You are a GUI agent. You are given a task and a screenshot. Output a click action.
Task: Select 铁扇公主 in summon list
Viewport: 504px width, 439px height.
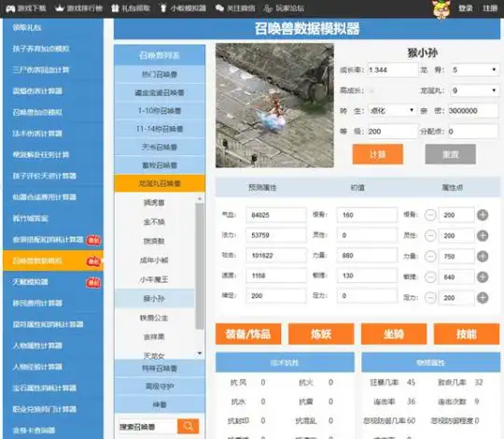pos(154,318)
